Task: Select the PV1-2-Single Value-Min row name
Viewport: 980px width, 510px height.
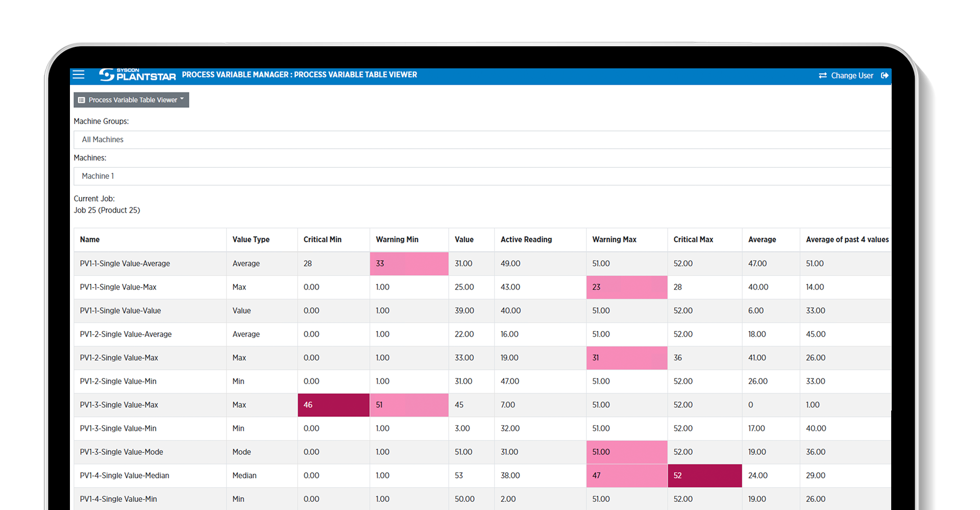Action: tap(118, 381)
